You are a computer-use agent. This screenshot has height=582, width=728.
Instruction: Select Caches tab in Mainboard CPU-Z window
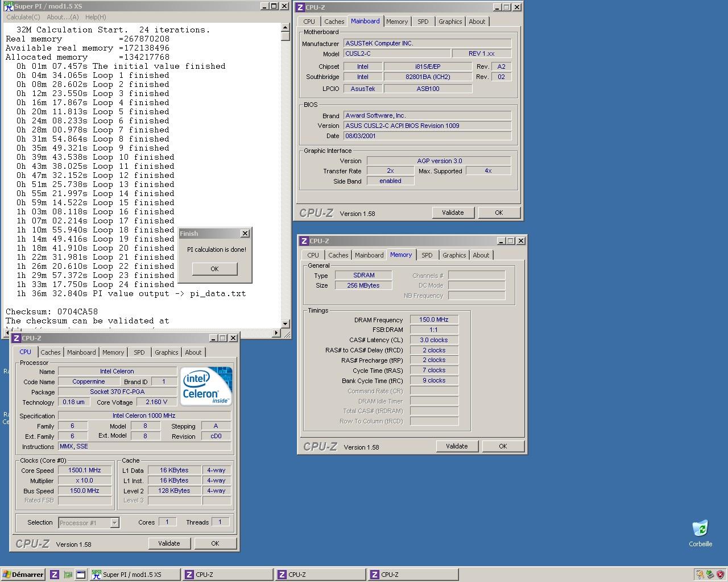coord(334,22)
